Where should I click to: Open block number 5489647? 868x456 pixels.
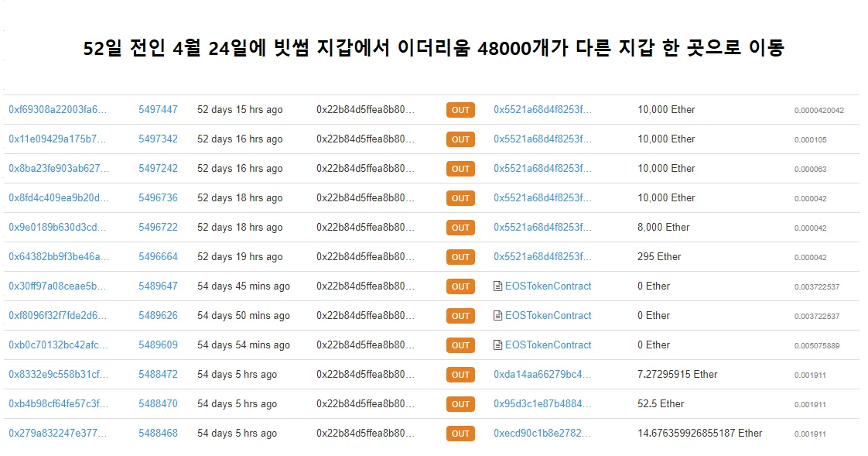pyautogui.click(x=158, y=286)
